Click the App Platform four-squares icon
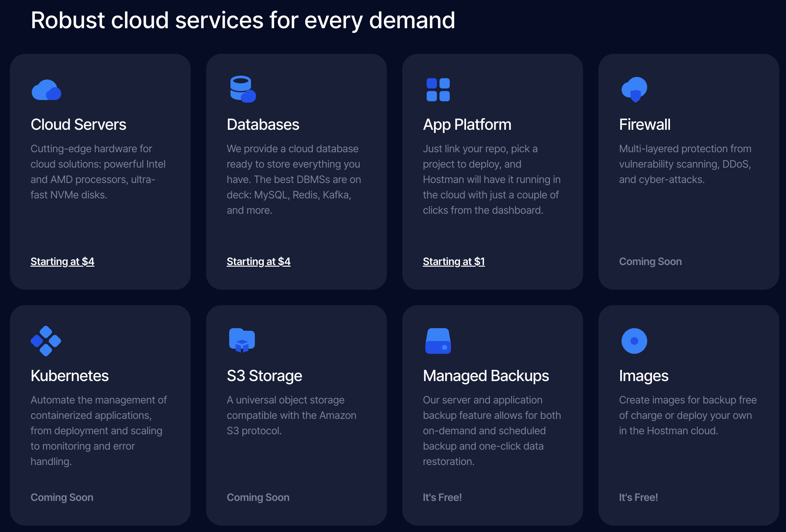 [x=438, y=90]
